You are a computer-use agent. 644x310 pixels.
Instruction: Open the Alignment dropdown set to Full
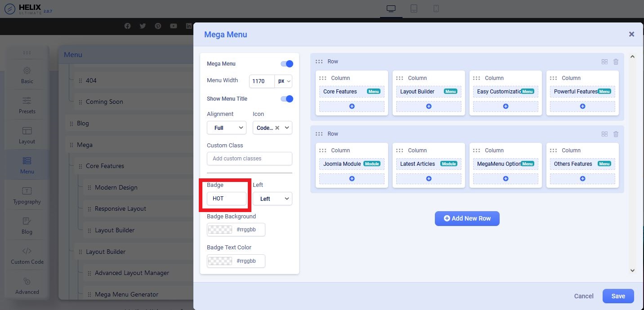(x=226, y=128)
